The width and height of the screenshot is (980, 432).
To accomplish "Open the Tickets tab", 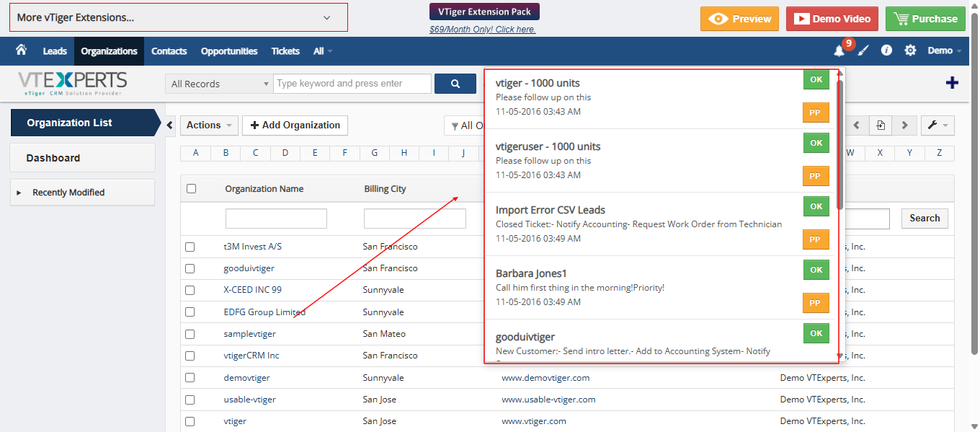I will pyautogui.click(x=285, y=51).
